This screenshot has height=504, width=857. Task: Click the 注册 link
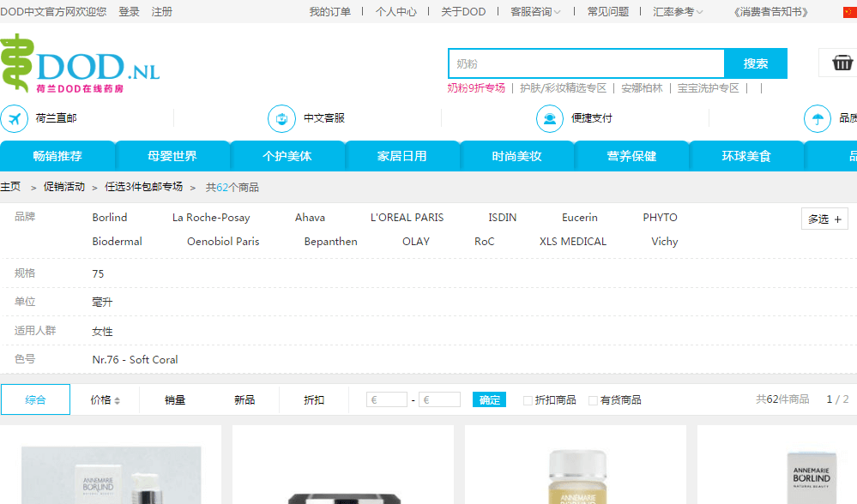(162, 12)
